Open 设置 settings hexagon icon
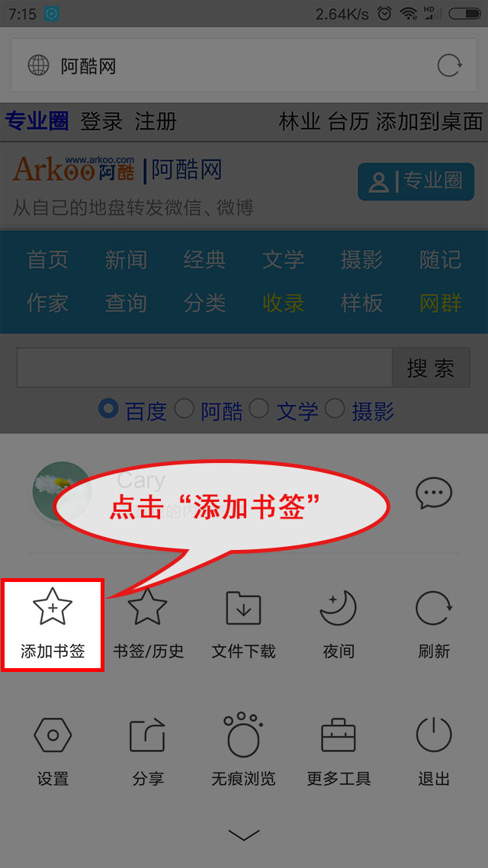488x868 pixels. tap(53, 735)
